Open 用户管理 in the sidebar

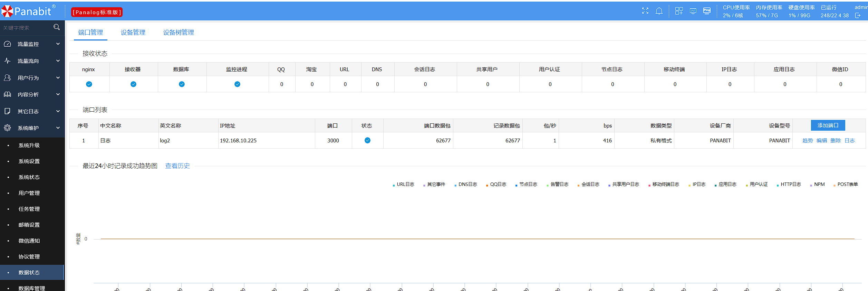pyautogui.click(x=29, y=193)
